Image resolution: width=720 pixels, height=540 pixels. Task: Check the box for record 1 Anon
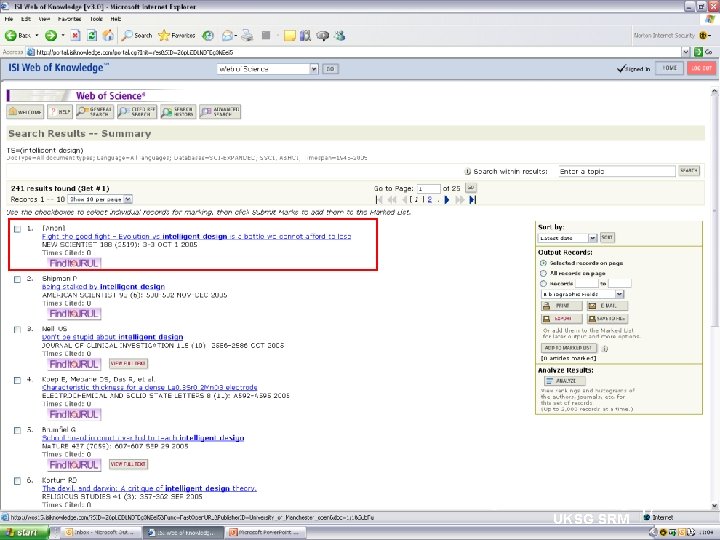[17, 229]
